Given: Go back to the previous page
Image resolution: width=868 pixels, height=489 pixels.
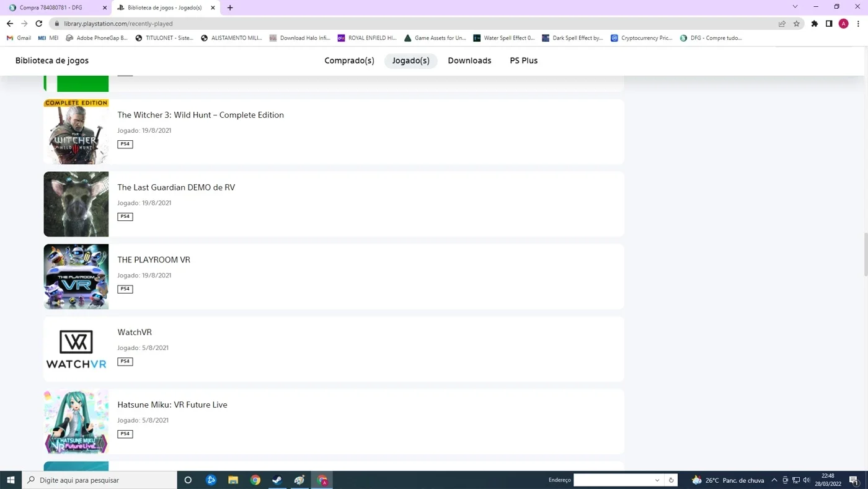Looking at the screenshot, I should [x=9, y=24].
